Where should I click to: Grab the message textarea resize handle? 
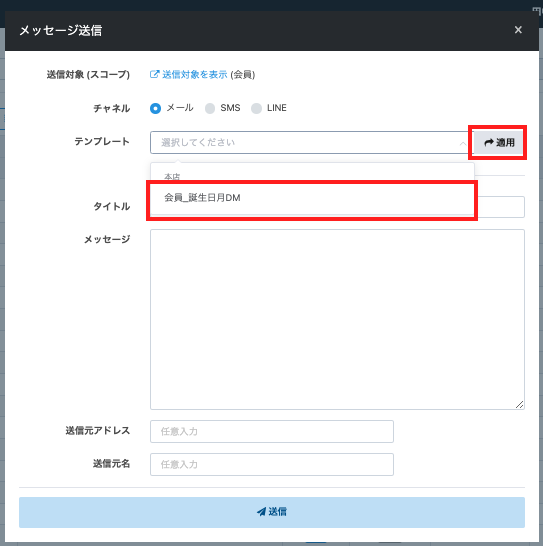coord(519,404)
